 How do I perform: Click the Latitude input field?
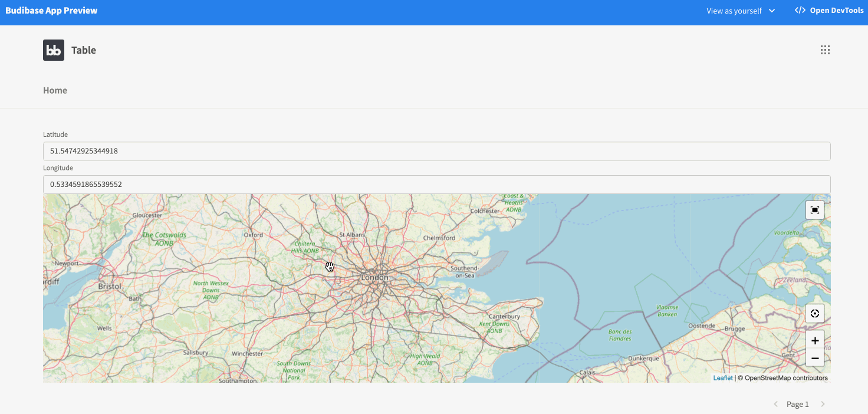point(436,151)
